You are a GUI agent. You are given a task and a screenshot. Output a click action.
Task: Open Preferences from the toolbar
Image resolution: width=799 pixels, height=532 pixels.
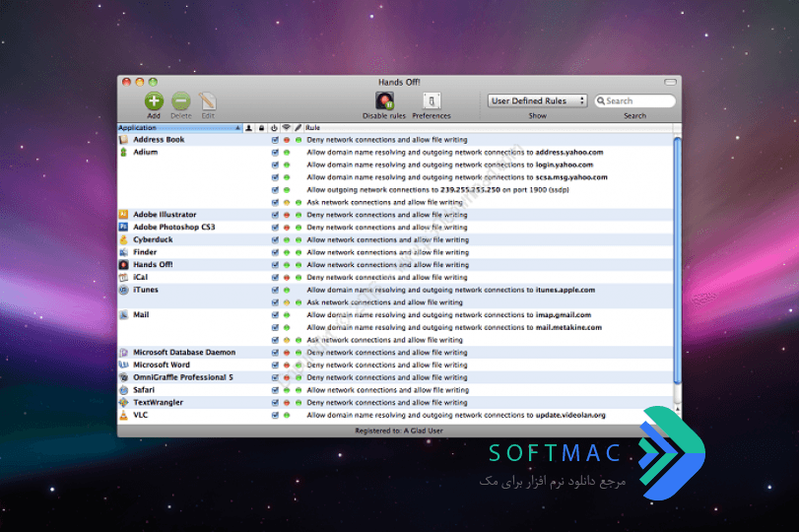(432, 100)
